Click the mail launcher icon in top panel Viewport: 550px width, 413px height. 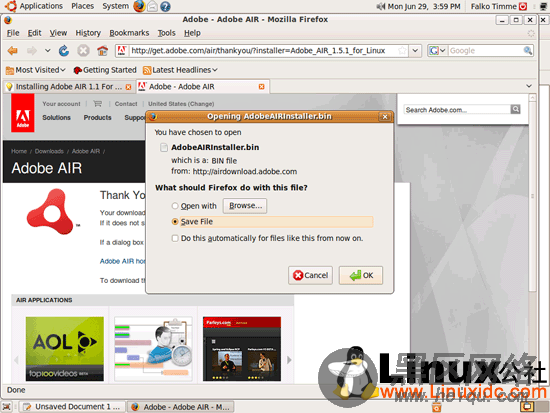152,6
